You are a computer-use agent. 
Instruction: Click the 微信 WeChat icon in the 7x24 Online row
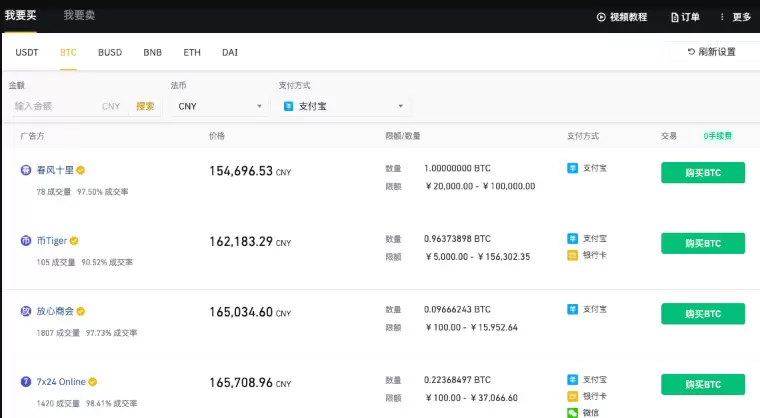tap(572, 413)
